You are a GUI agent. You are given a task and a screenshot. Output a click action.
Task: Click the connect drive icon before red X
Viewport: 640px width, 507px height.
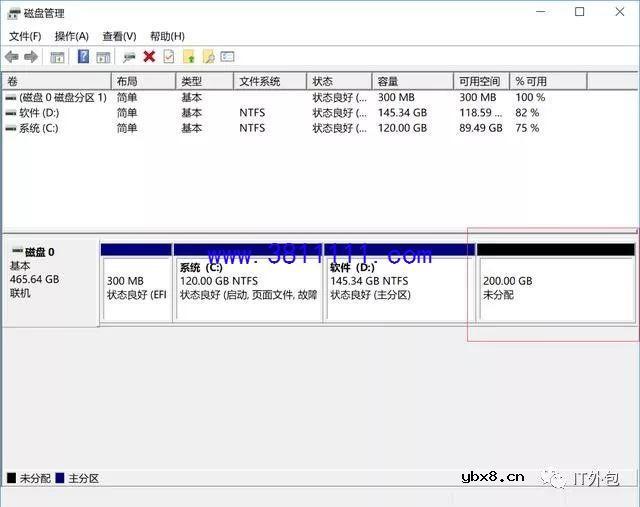[x=129, y=57]
